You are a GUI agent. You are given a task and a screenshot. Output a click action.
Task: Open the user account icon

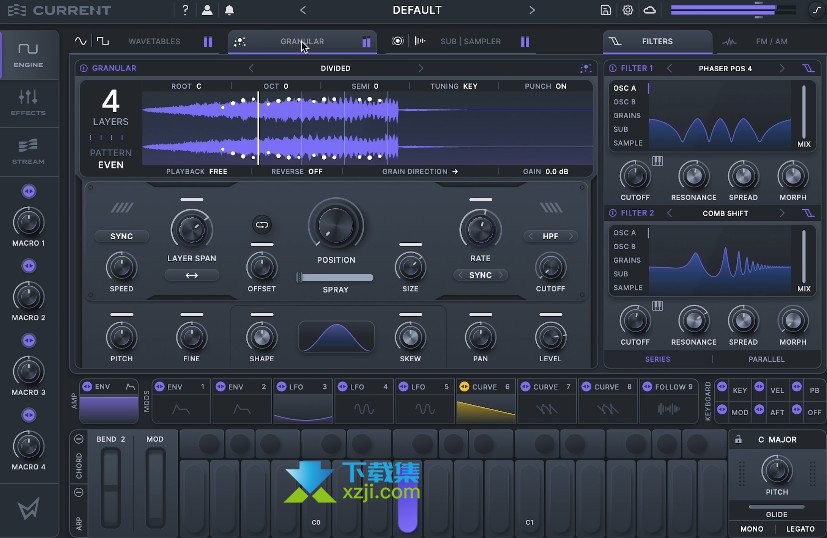pyautogui.click(x=207, y=10)
